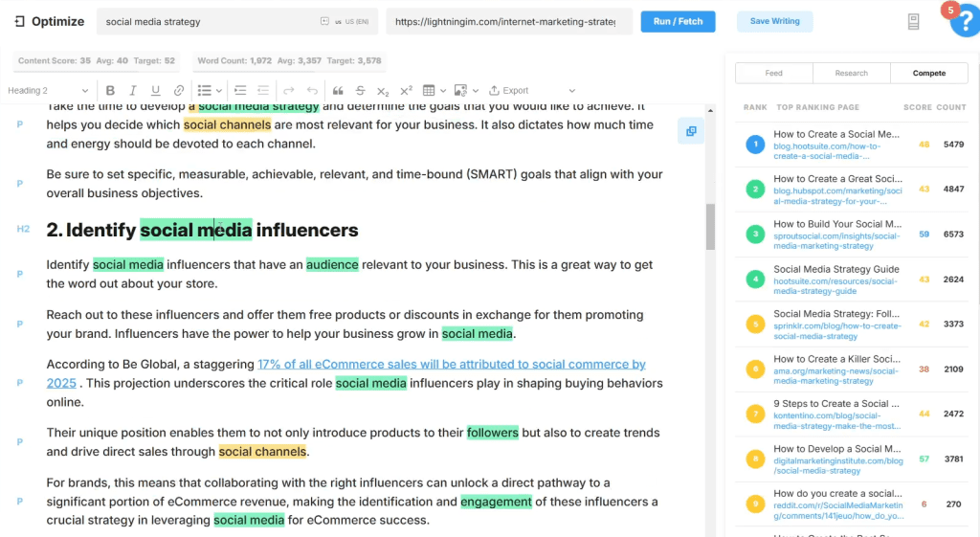Screen dimensions: 980x537
Task: Open sprinklr.com competitor link
Action: pyautogui.click(x=836, y=330)
